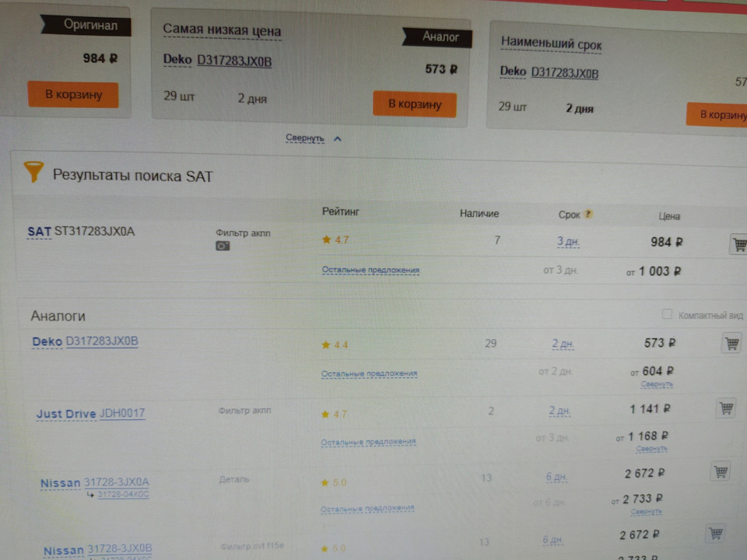
Task: Click the price 1 141 ₽ for Just Drive
Action: (651, 409)
